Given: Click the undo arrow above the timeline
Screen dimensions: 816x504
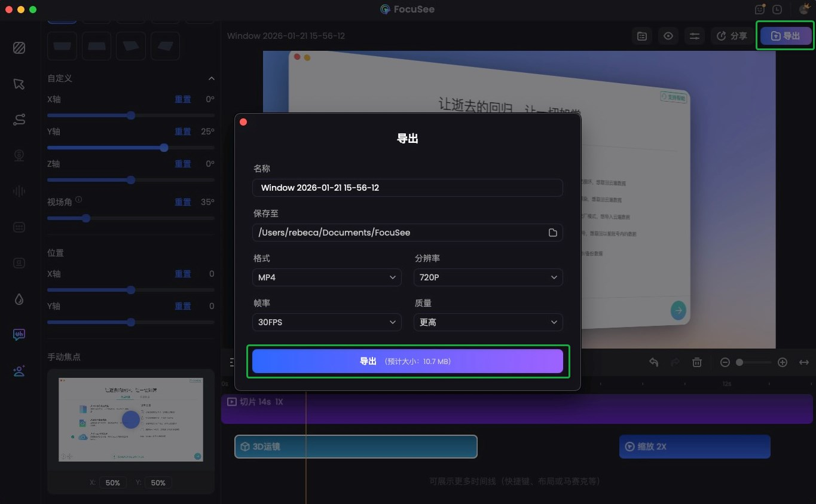Looking at the screenshot, I should pyautogui.click(x=654, y=362).
